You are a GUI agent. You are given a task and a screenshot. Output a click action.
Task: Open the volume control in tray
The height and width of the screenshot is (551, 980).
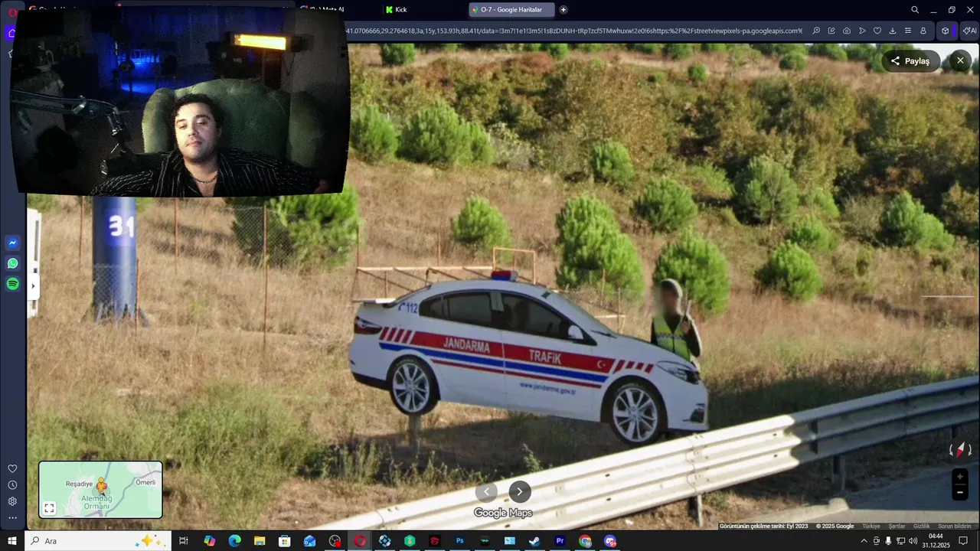pos(913,541)
